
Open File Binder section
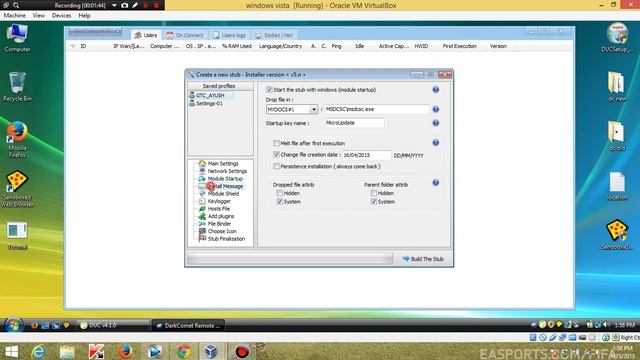(220, 224)
